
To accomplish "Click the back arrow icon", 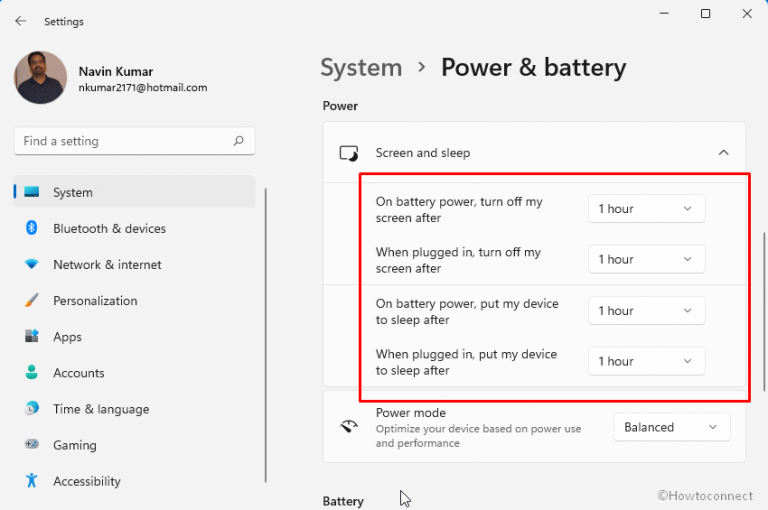I will [x=20, y=21].
